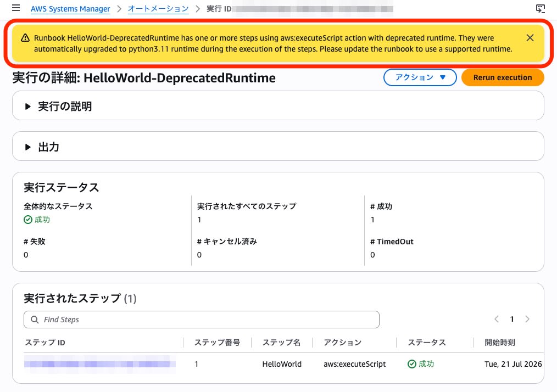Click the 実行された ステップ (1) heading

click(80, 298)
